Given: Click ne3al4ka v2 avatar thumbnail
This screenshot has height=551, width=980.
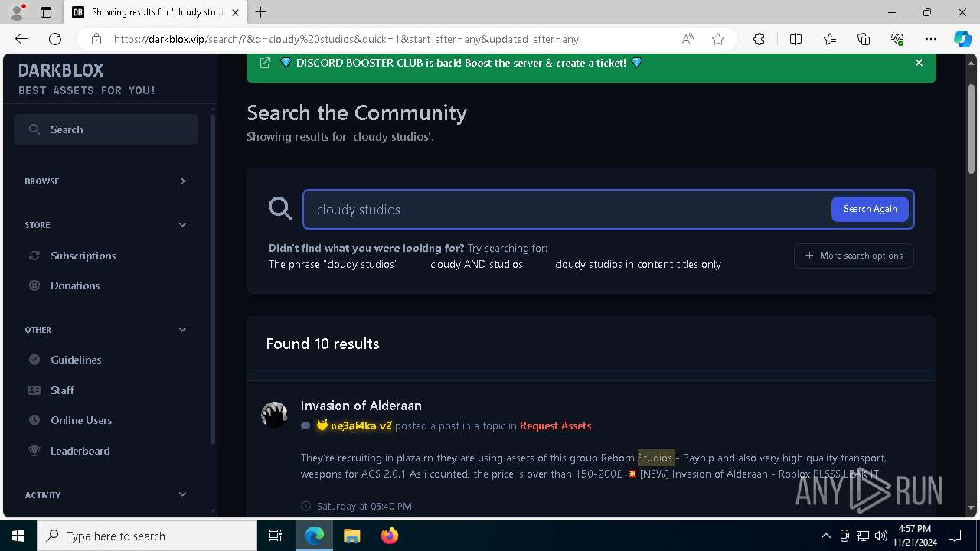Looking at the screenshot, I should pos(274,415).
